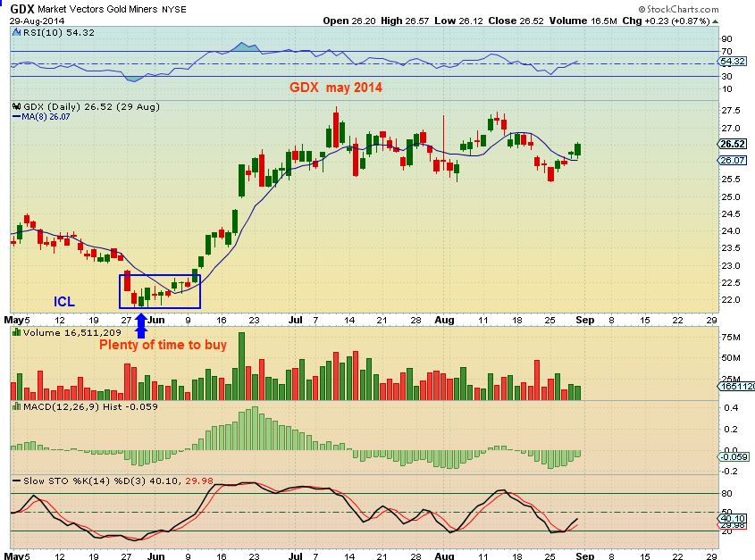Click Jun on the price chart date axis
This screenshot has height=560, width=755.
[156, 320]
